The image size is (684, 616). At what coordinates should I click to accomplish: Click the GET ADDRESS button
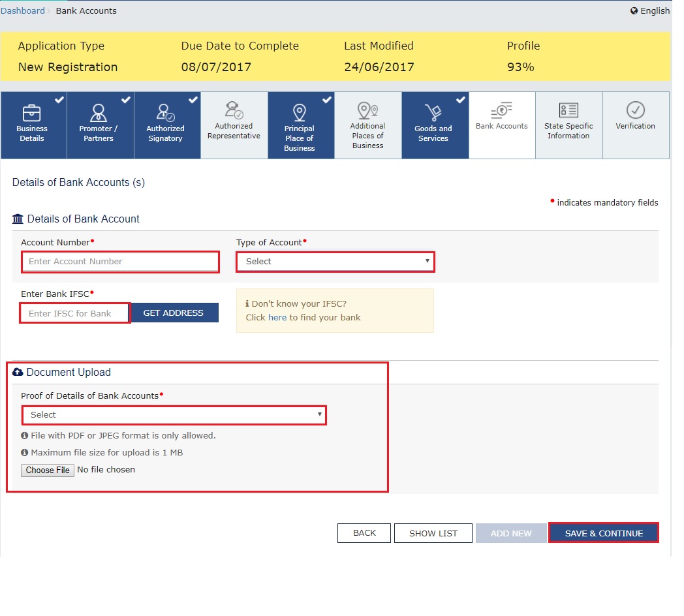point(174,313)
